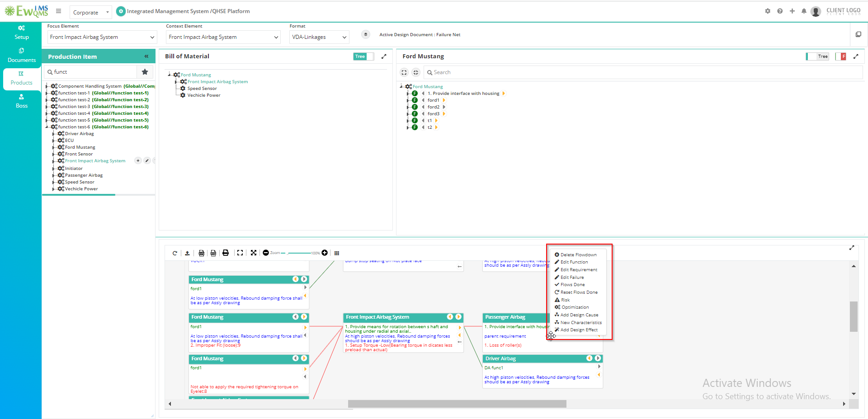
Task: Select Add Design Cause from the context menu
Action: 576,315
